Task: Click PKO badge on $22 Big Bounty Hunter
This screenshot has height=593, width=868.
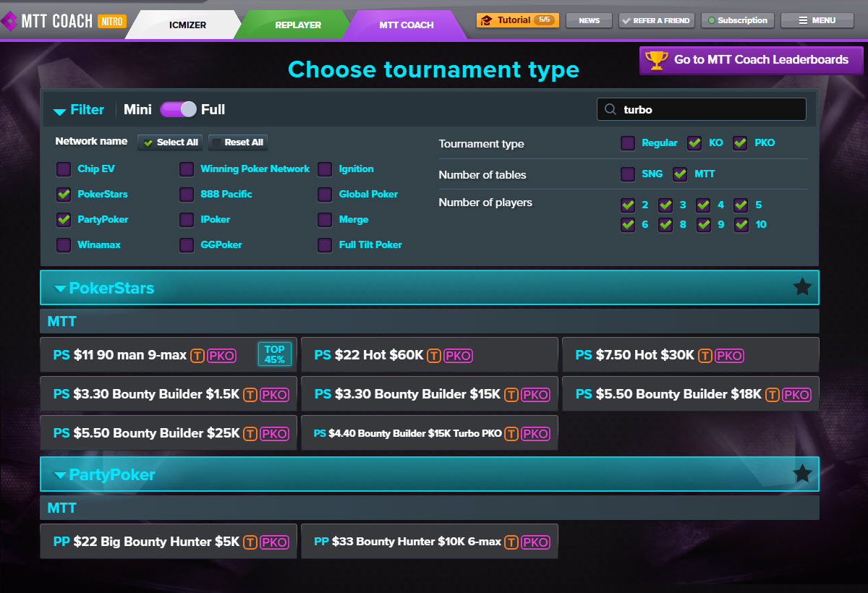Action: pos(274,542)
